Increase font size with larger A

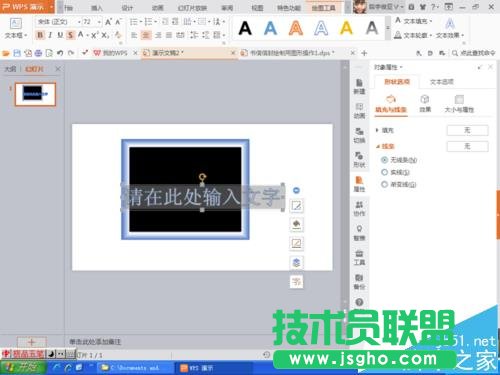(x=108, y=22)
